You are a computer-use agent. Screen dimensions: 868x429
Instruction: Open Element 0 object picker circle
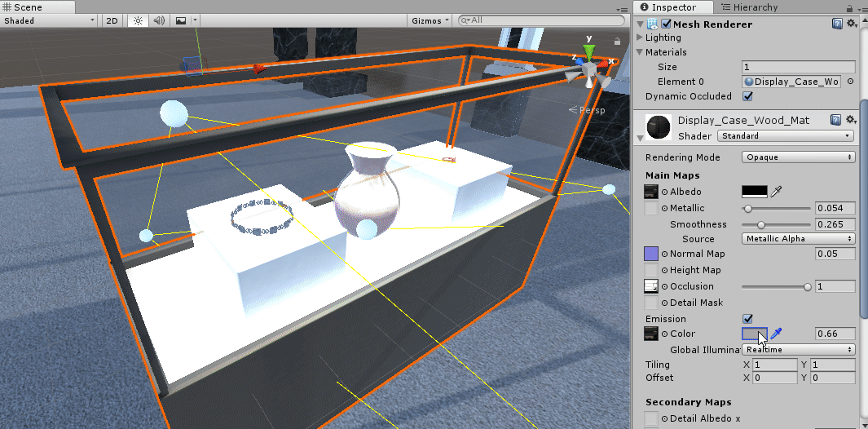[x=850, y=82]
